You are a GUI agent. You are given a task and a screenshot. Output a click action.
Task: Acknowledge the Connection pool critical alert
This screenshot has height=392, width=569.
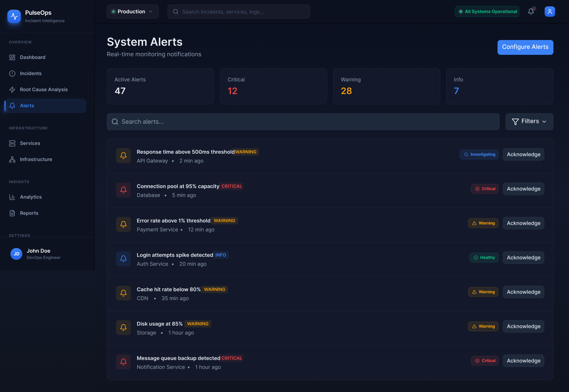pos(523,189)
